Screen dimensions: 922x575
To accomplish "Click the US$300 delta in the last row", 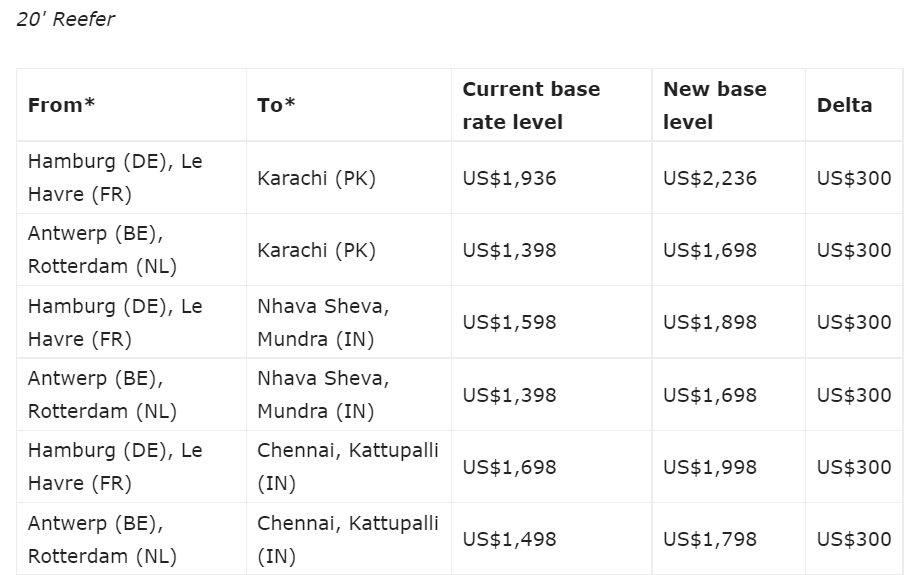I will [853, 539].
